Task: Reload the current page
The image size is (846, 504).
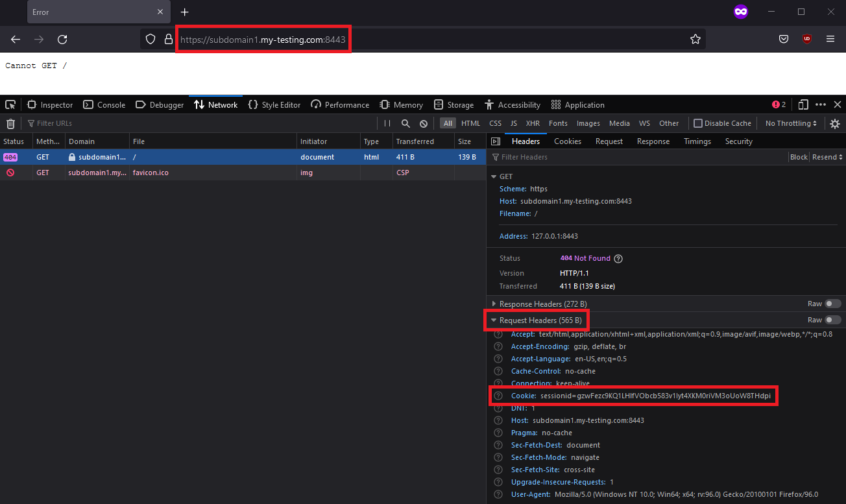Action: 62,39
